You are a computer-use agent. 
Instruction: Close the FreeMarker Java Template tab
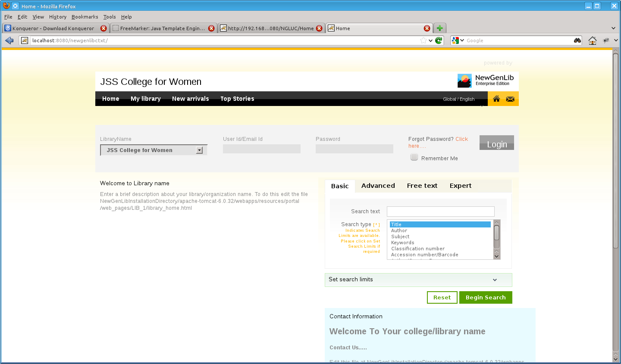211,28
